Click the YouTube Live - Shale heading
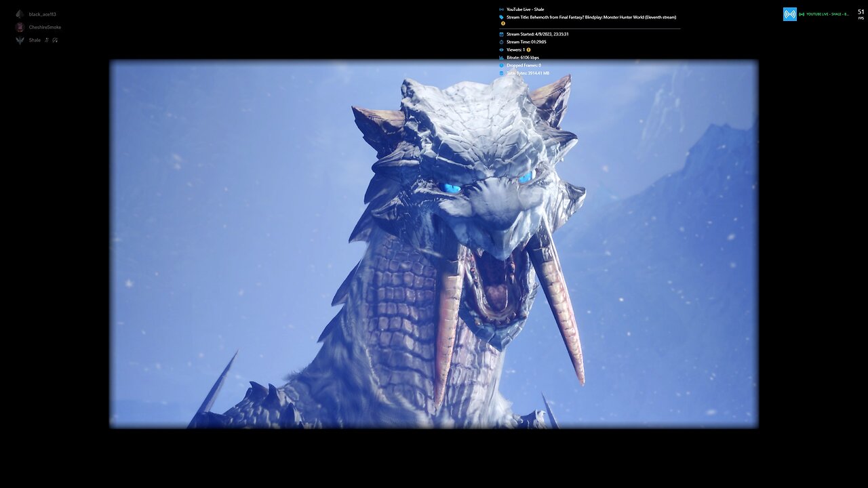Screen dimensions: 868x488 coord(526,9)
